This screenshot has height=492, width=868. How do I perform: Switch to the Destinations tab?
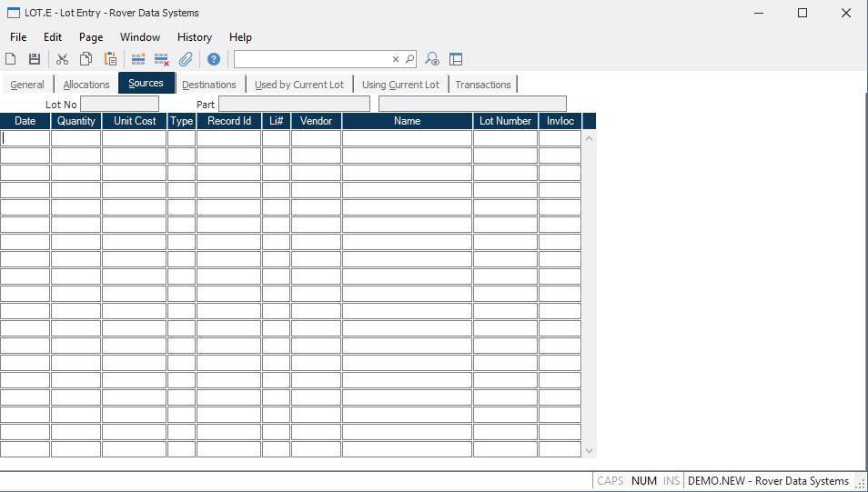point(208,85)
